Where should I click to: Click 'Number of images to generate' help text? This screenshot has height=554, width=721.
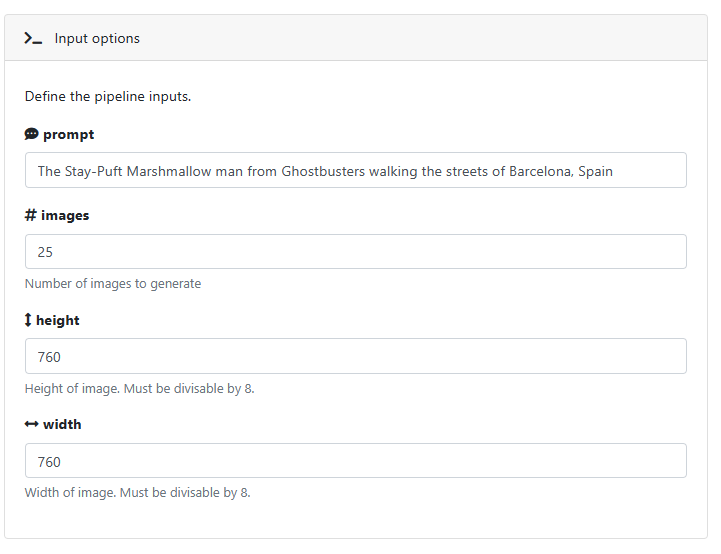click(113, 284)
